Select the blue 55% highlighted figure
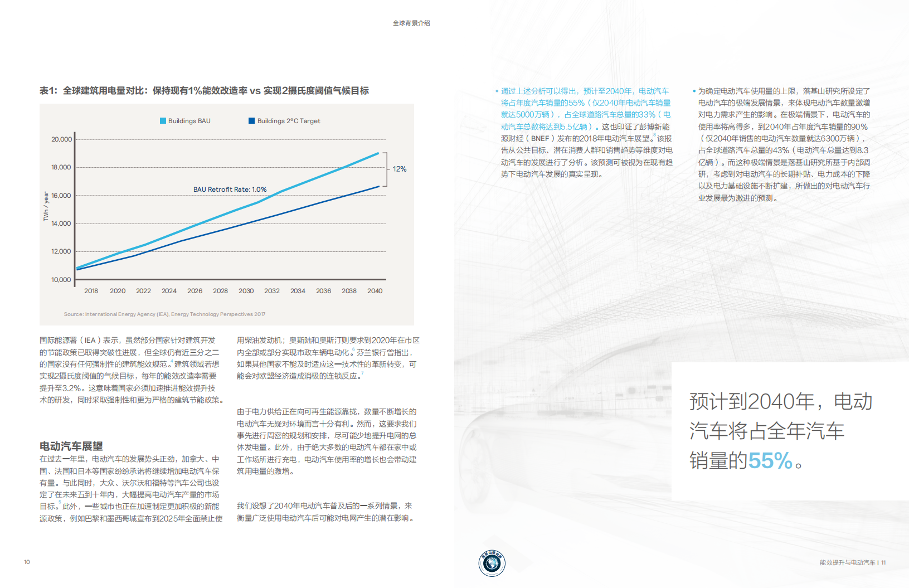Screen dimensions: 909x588 (x=770, y=461)
